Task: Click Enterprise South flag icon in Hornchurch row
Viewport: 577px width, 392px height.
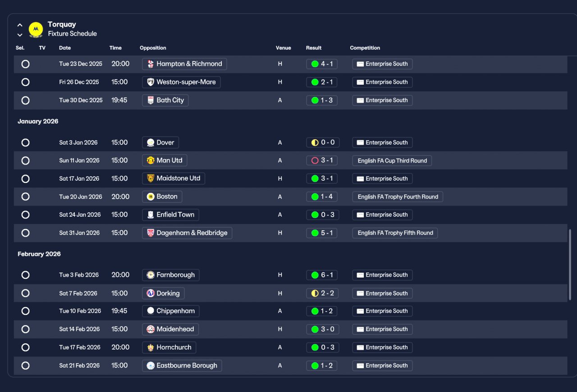Action: pyautogui.click(x=360, y=347)
